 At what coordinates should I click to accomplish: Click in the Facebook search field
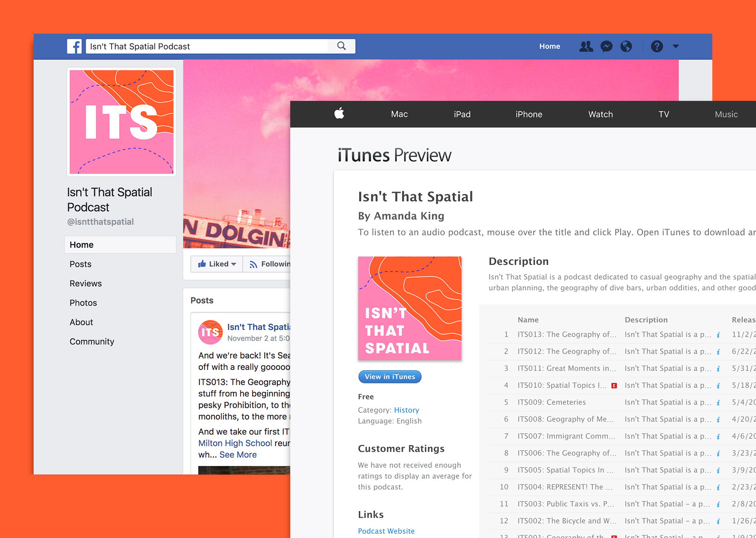207,46
